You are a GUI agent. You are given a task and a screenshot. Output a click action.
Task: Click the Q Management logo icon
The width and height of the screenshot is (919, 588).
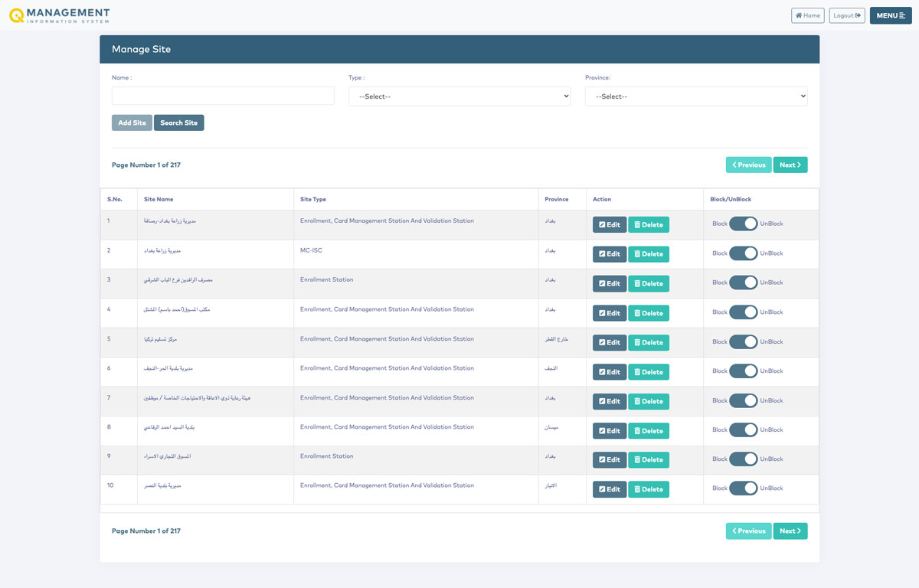tap(16, 15)
